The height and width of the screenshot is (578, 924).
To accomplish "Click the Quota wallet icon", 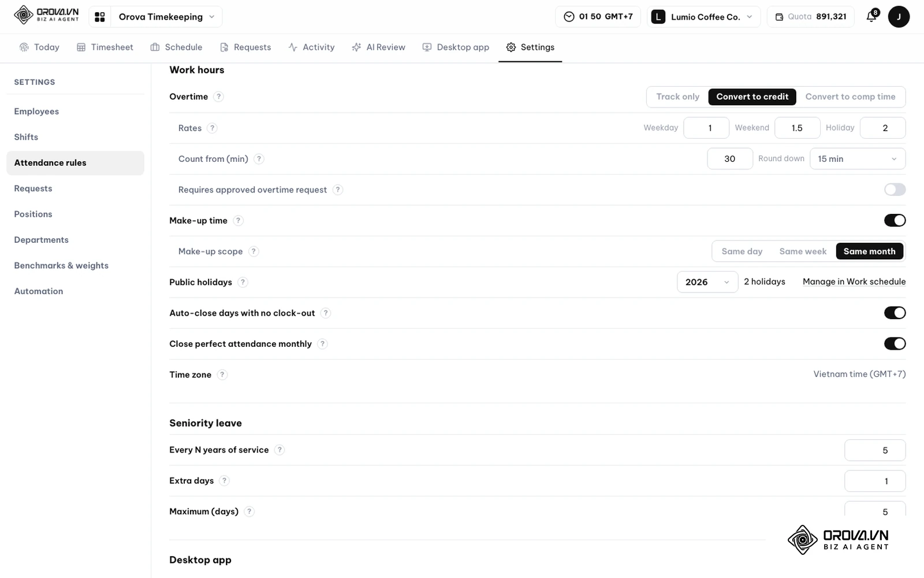I will click(x=779, y=17).
